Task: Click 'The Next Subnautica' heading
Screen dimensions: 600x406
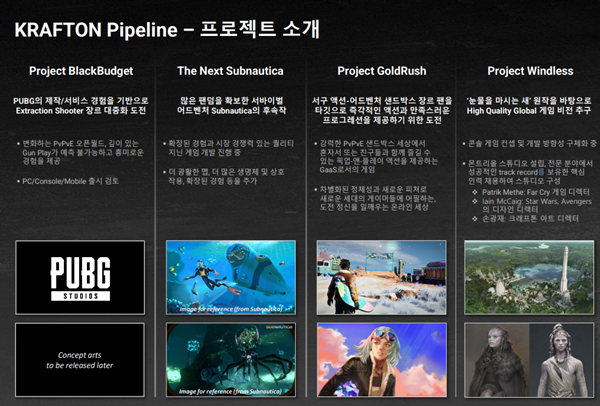Action: click(226, 71)
